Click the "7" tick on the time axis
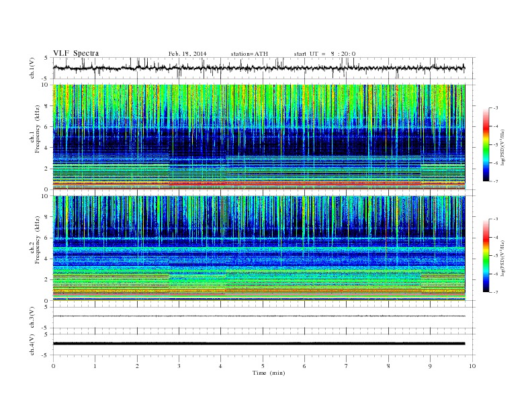This screenshot has height=411, width=532. click(347, 366)
